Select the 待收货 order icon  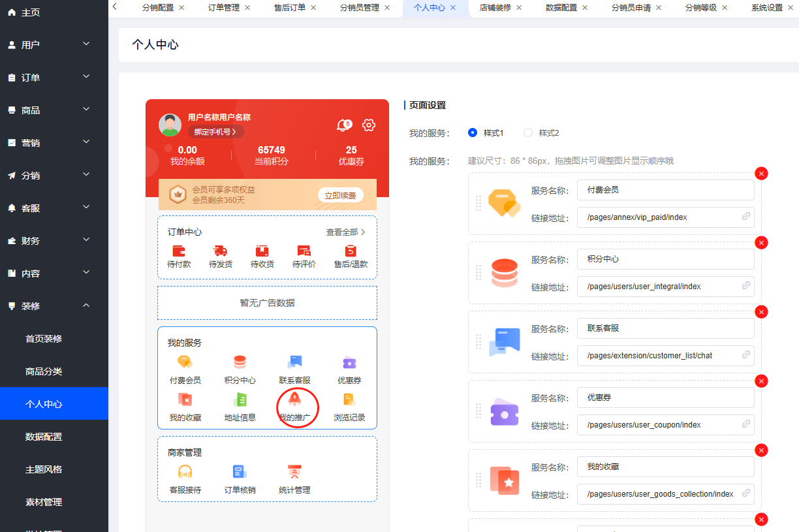pyautogui.click(x=262, y=251)
